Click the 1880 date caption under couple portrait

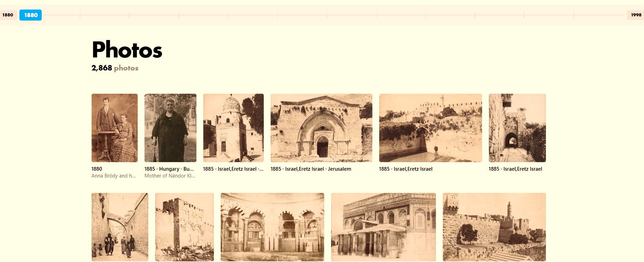[x=97, y=169]
